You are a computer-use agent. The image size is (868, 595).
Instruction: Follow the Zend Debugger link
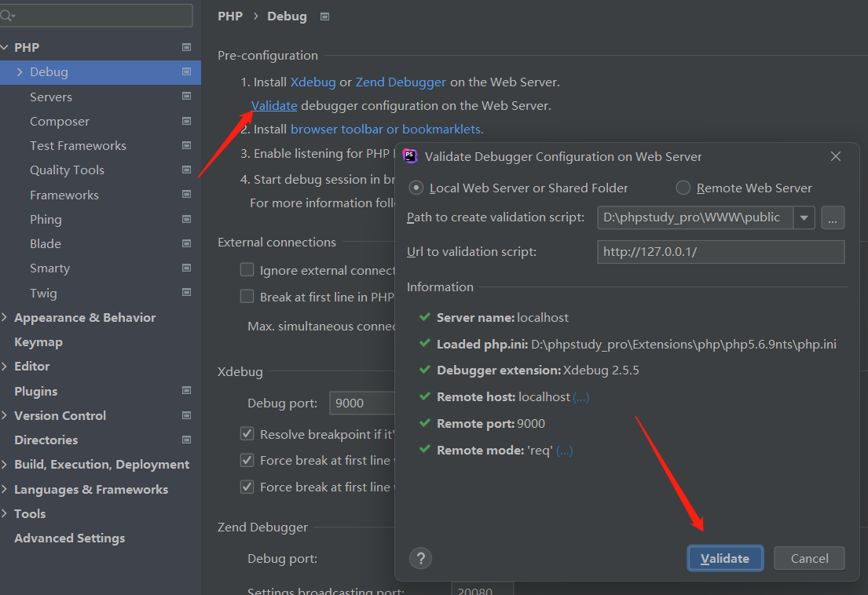point(401,82)
